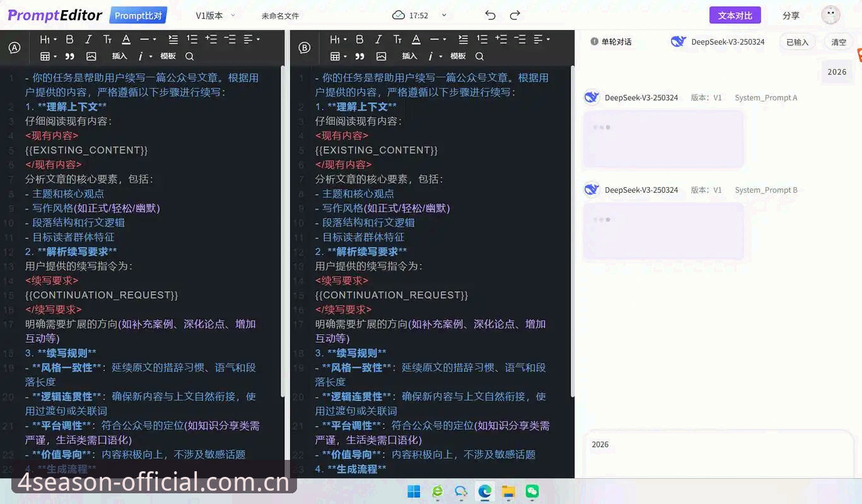
Task: Click the 未命名文件 file name
Action: (x=280, y=16)
